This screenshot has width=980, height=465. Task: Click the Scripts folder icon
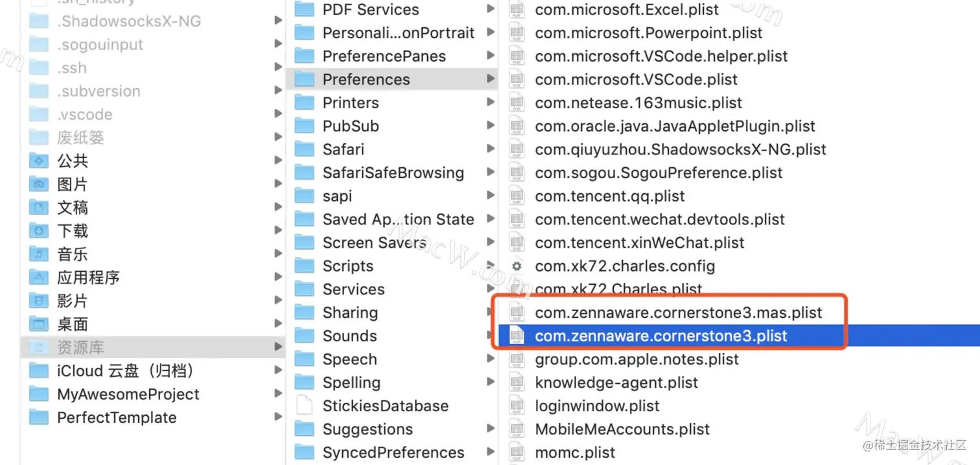click(x=304, y=267)
